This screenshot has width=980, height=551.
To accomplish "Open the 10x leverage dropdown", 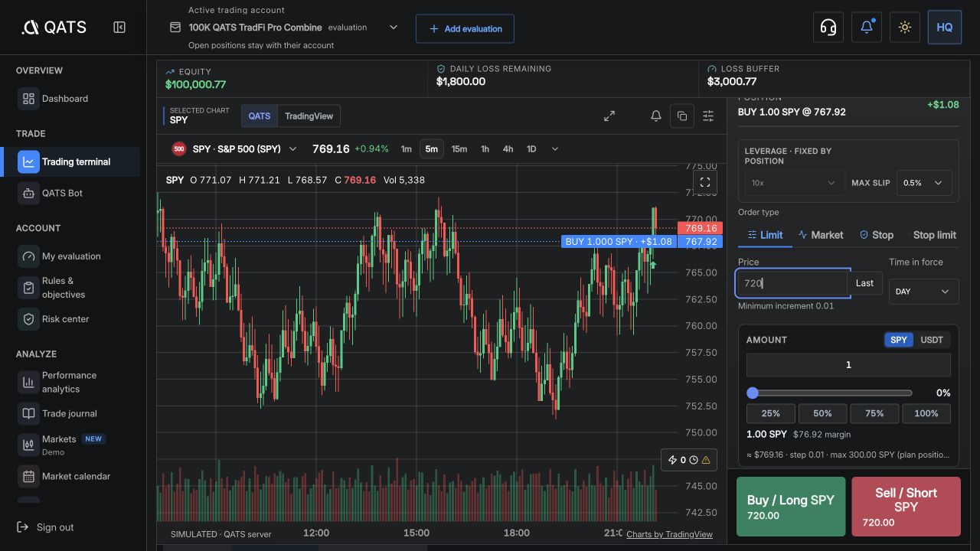I will (795, 183).
